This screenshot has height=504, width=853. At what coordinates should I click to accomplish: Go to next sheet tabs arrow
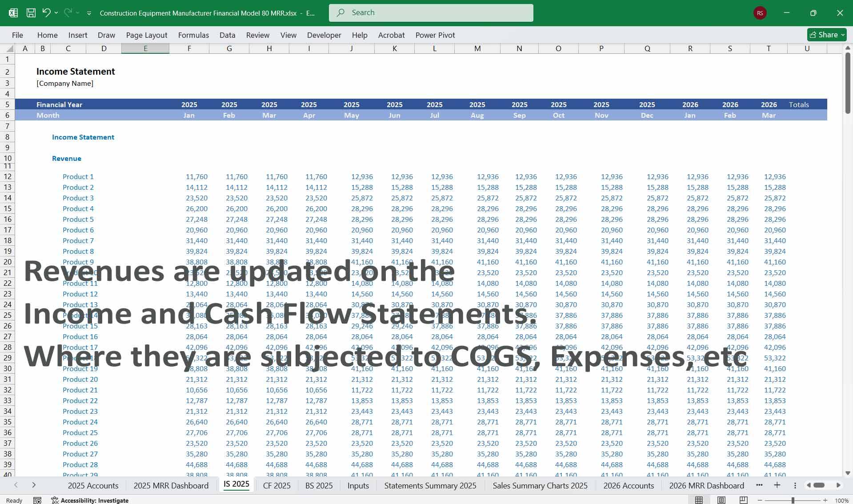(x=34, y=485)
